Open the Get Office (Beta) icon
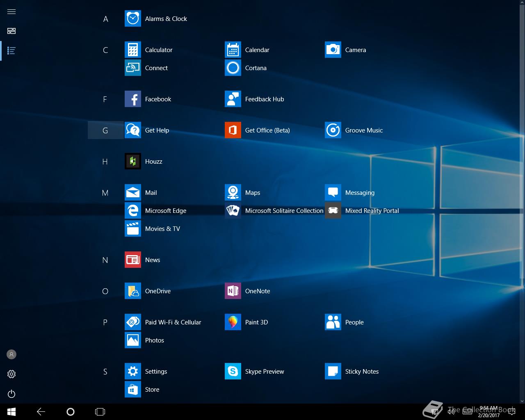Viewport: 525px width, 420px height. (233, 130)
